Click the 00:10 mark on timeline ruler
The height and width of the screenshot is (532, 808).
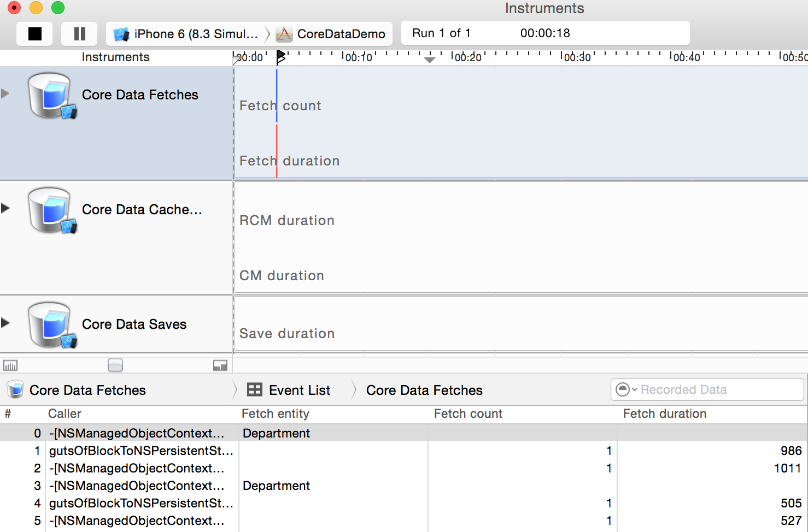(x=358, y=57)
